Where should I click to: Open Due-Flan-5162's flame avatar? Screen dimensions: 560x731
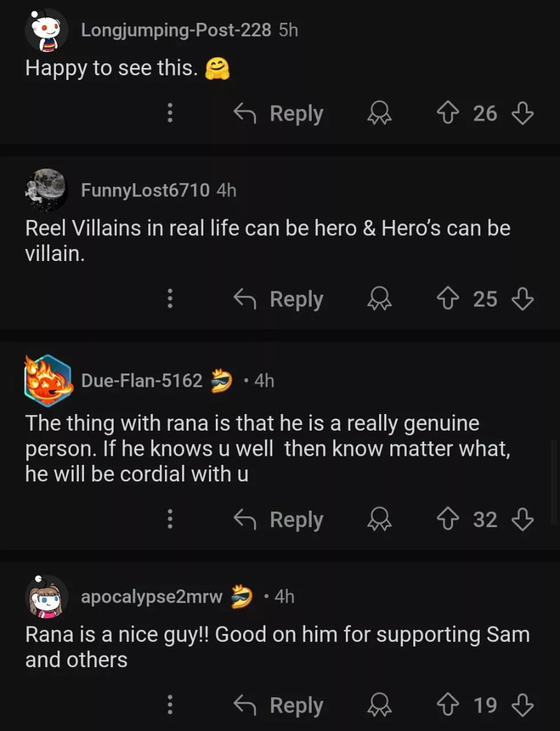(x=48, y=380)
